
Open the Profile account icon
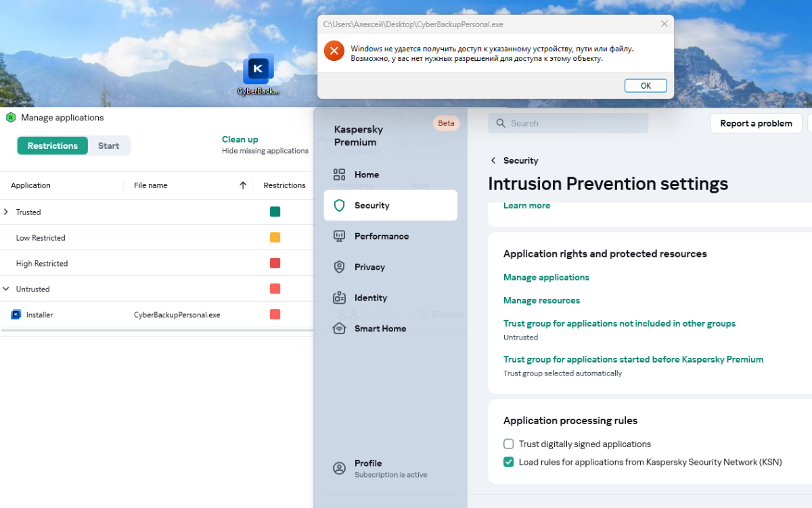(x=340, y=468)
